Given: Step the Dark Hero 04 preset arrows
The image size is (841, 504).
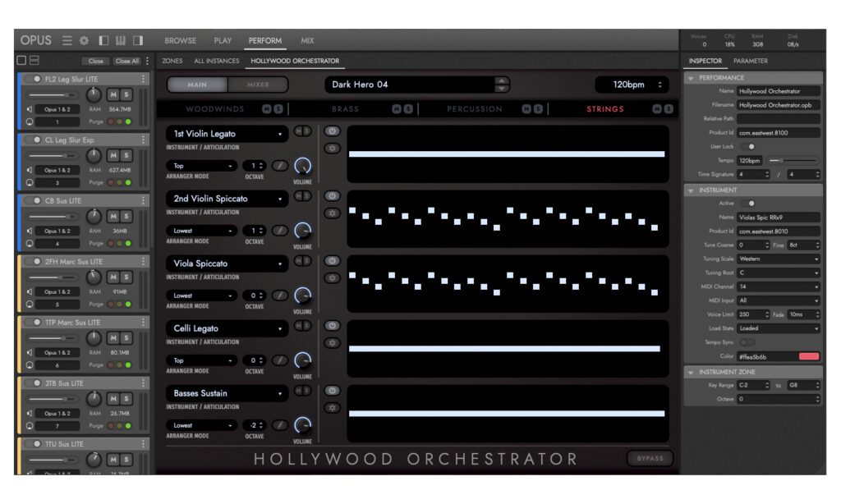Looking at the screenshot, I should pos(502,85).
